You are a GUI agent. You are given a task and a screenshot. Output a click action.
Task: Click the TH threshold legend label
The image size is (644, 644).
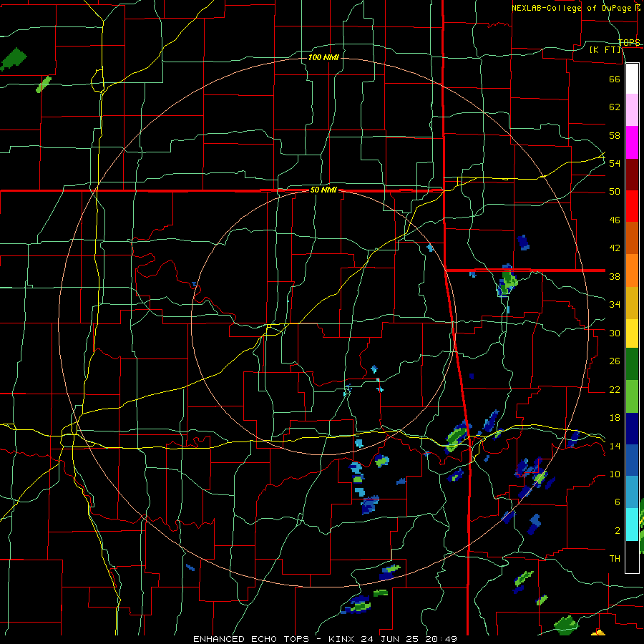pyautogui.click(x=615, y=559)
